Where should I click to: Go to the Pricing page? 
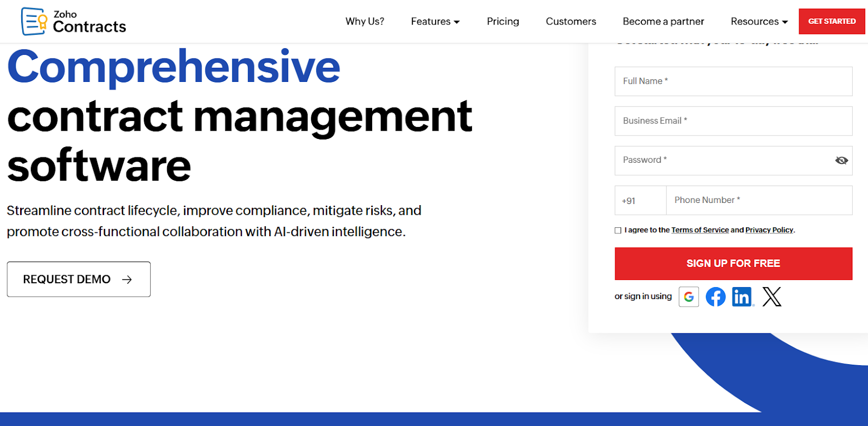click(503, 22)
